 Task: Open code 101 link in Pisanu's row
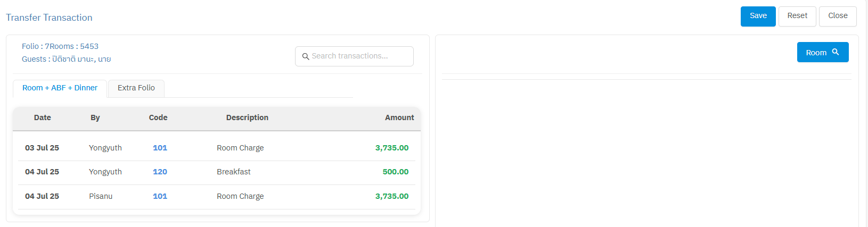point(160,196)
